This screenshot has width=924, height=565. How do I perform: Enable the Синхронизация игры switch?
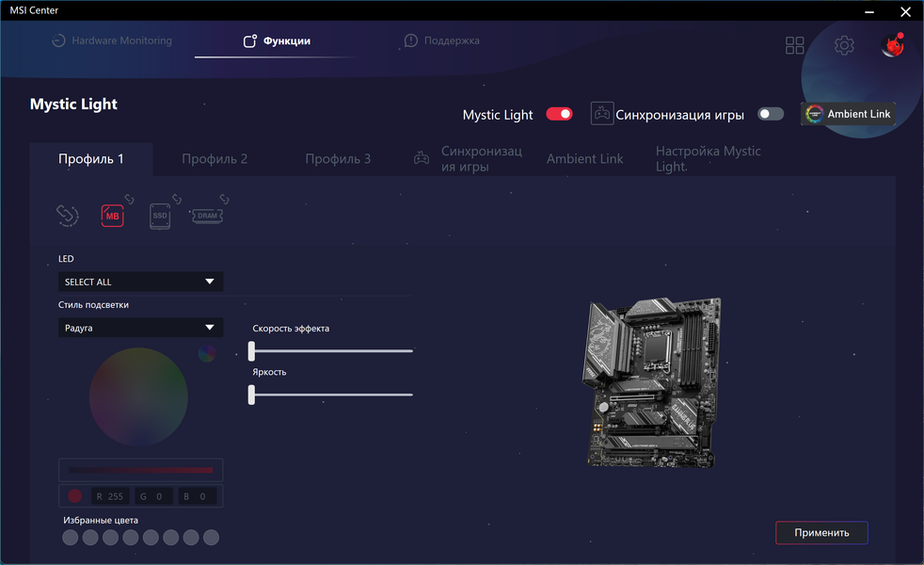(x=771, y=114)
